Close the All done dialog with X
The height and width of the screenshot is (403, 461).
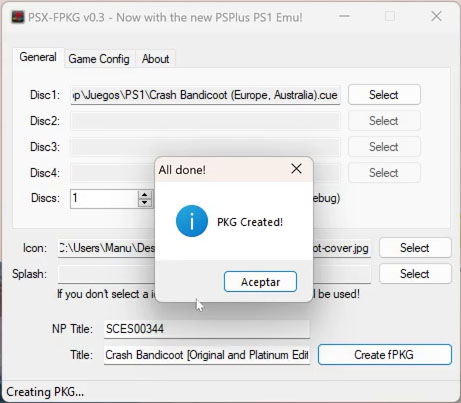[296, 169]
